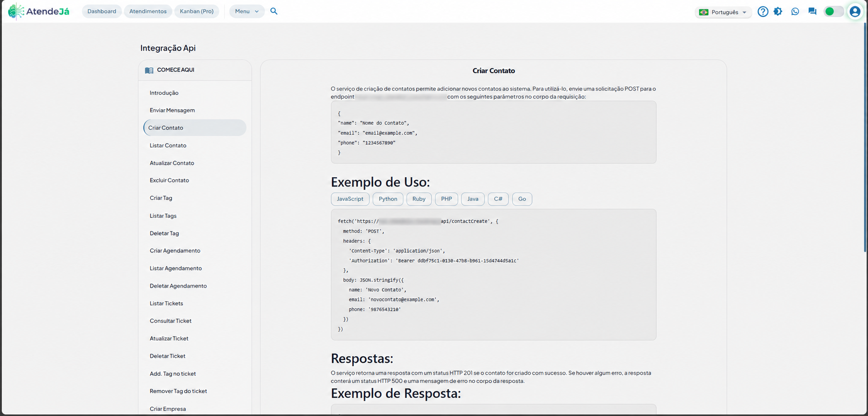Click the Authorization Bearer token line
Screen dimensions: 868x416
tap(434, 261)
